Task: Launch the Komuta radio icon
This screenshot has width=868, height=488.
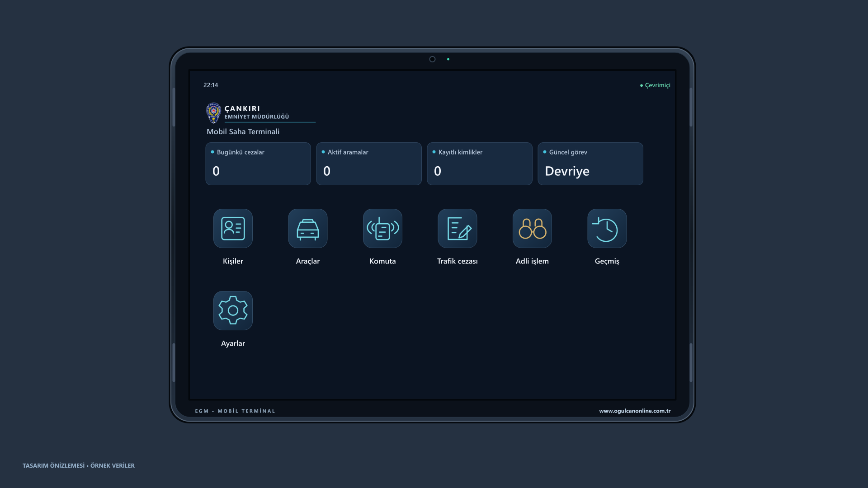Action: [382, 228]
